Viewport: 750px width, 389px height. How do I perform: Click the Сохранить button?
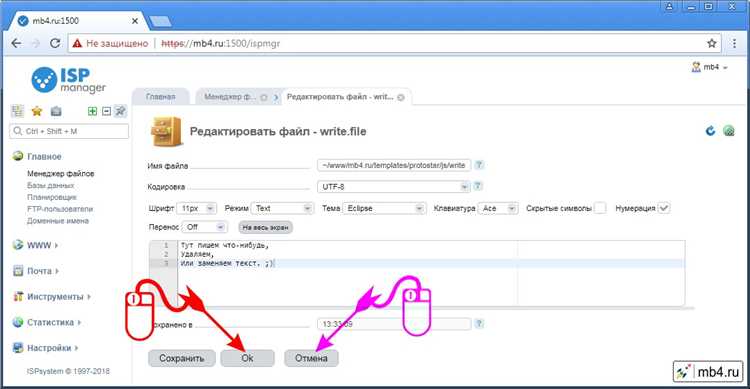(182, 358)
